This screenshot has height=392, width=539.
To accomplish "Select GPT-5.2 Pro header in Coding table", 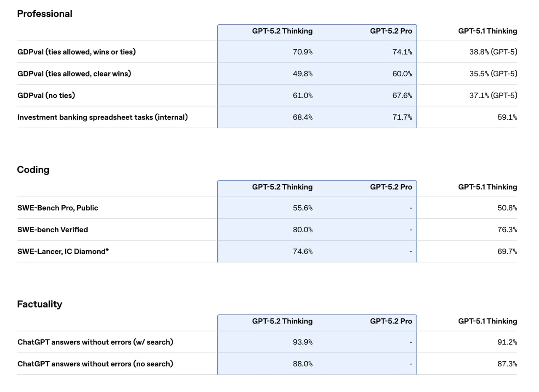I will [391, 187].
